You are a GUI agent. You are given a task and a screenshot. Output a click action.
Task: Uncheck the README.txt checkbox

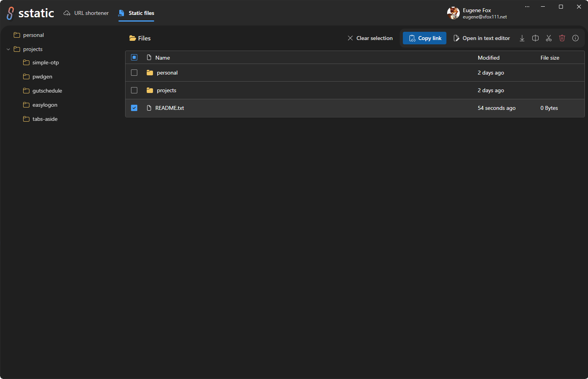134,108
